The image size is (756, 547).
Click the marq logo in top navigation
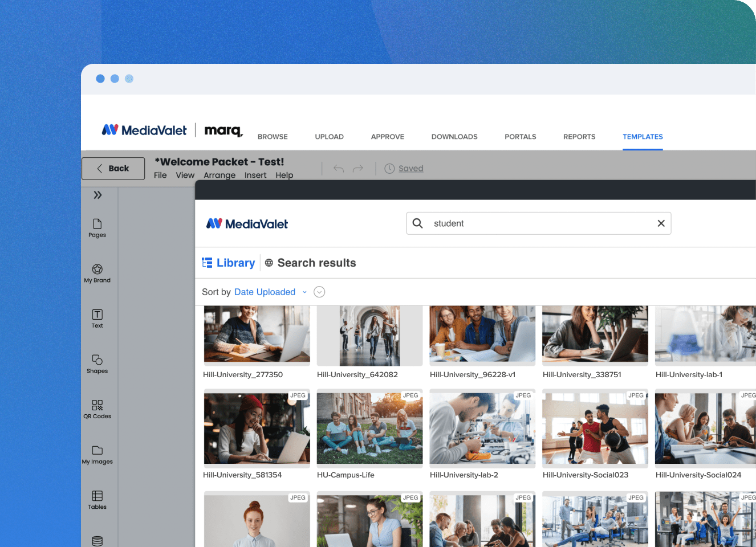[x=223, y=130]
